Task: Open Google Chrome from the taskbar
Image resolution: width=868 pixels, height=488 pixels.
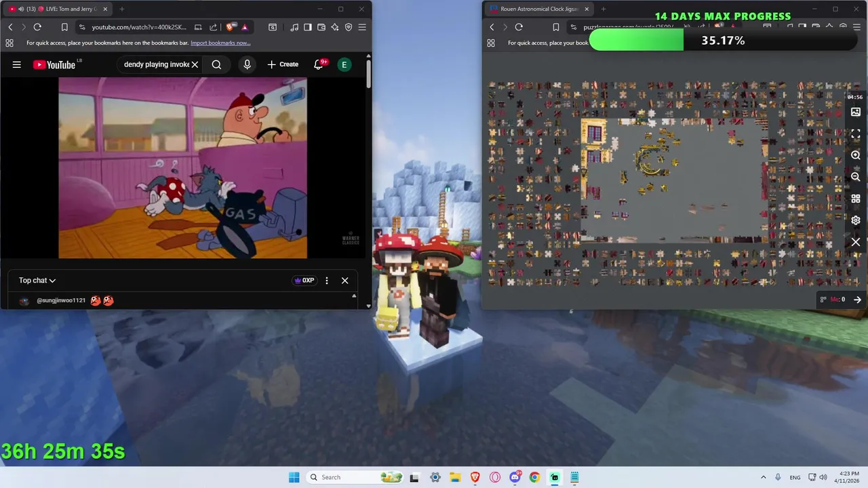Action: pyautogui.click(x=534, y=477)
